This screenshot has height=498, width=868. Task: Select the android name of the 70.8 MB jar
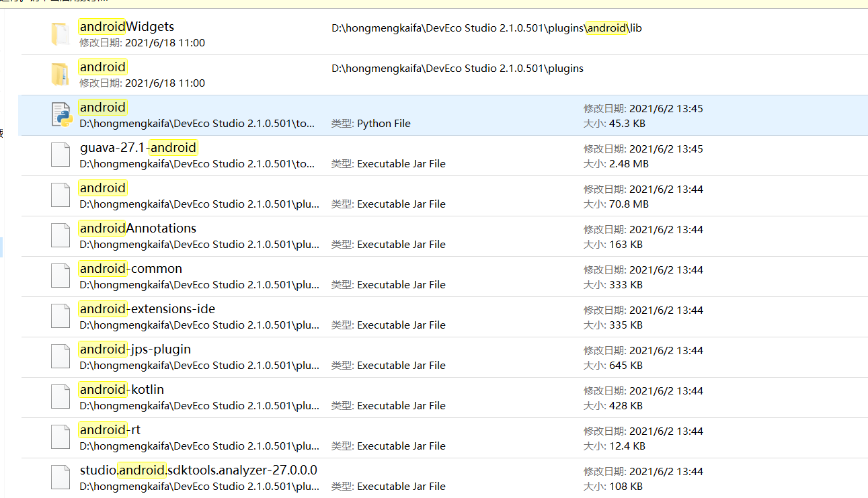(103, 188)
